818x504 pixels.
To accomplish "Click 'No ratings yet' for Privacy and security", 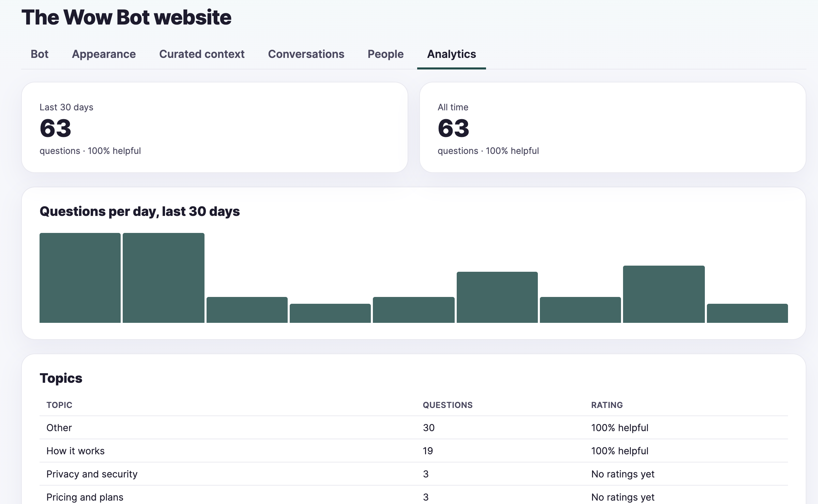I will [x=623, y=474].
